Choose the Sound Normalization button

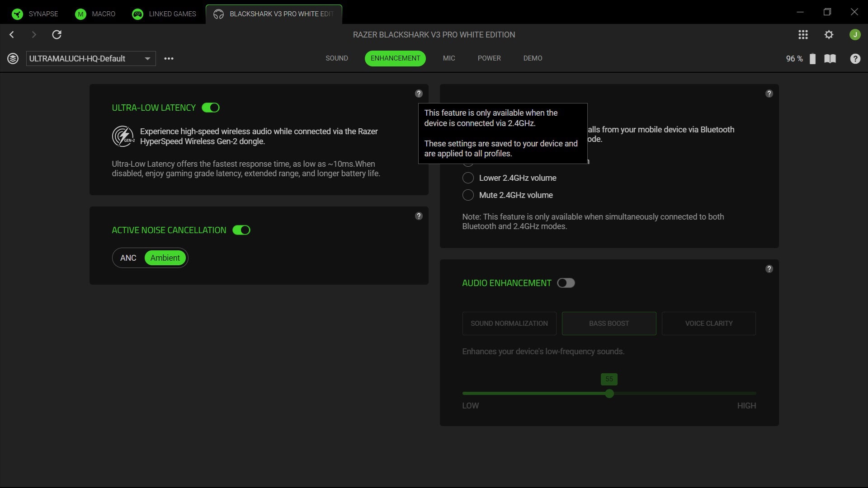[509, 324]
